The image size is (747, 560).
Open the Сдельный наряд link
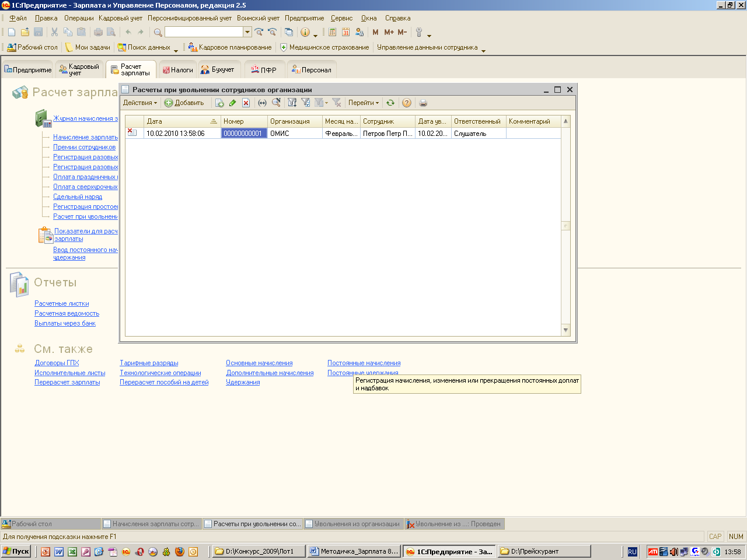coord(78,197)
